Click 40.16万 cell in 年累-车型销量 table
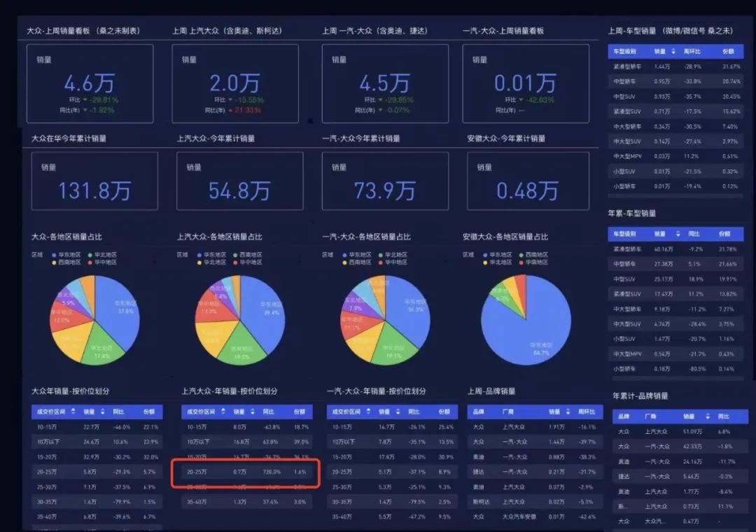Viewport: 756px width, 532px height. [x=664, y=249]
